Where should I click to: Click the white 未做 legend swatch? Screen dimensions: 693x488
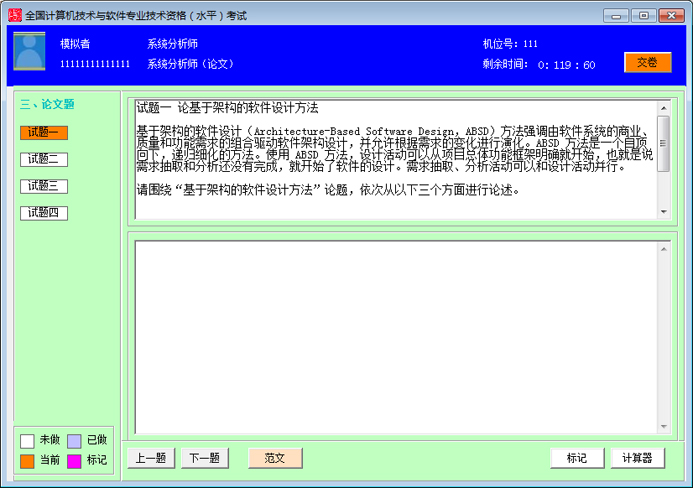[27, 441]
